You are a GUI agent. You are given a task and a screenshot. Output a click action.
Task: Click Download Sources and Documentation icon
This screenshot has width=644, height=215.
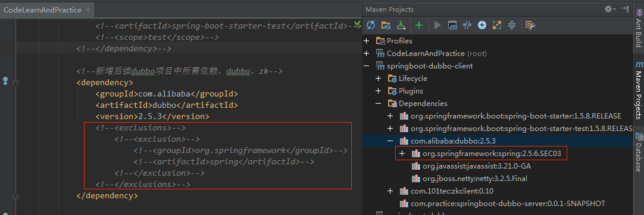click(401, 26)
